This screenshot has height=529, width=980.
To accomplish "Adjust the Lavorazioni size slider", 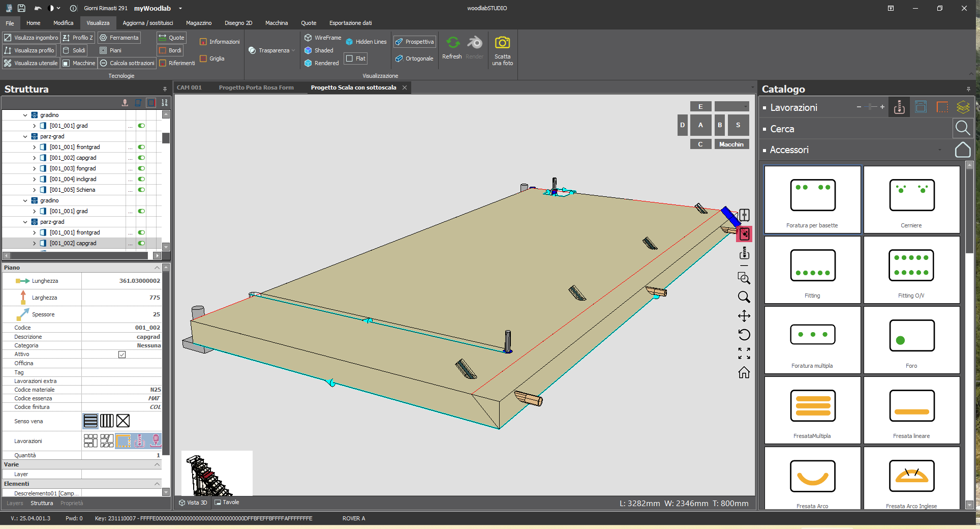I will point(871,107).
